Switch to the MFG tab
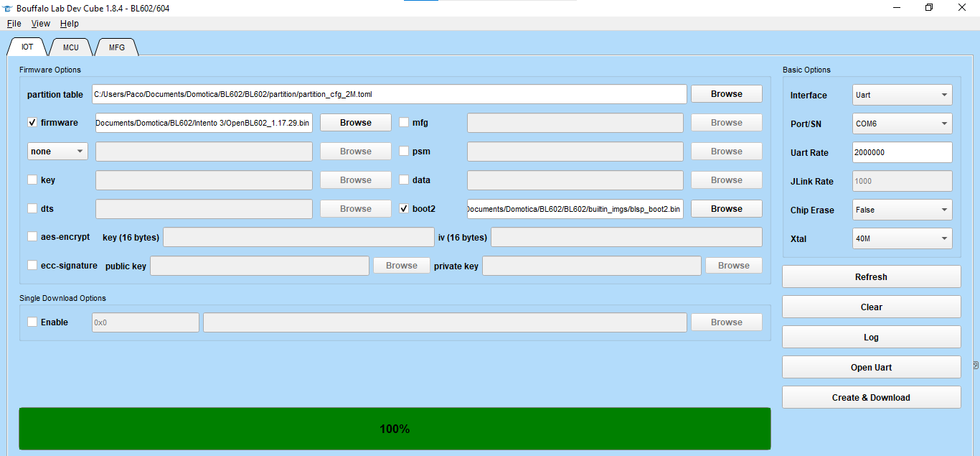Image resolution: width=980 pixels, height=456 pixels. pyautogui.click(x=117, y=47)
